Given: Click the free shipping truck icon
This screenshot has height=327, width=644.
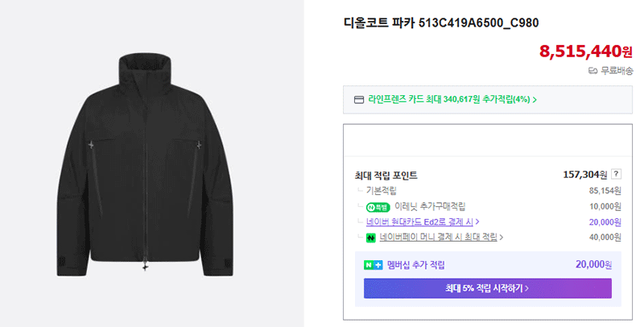Looking at the screenshot, I should pyautogui.click(x=592, y=71).
